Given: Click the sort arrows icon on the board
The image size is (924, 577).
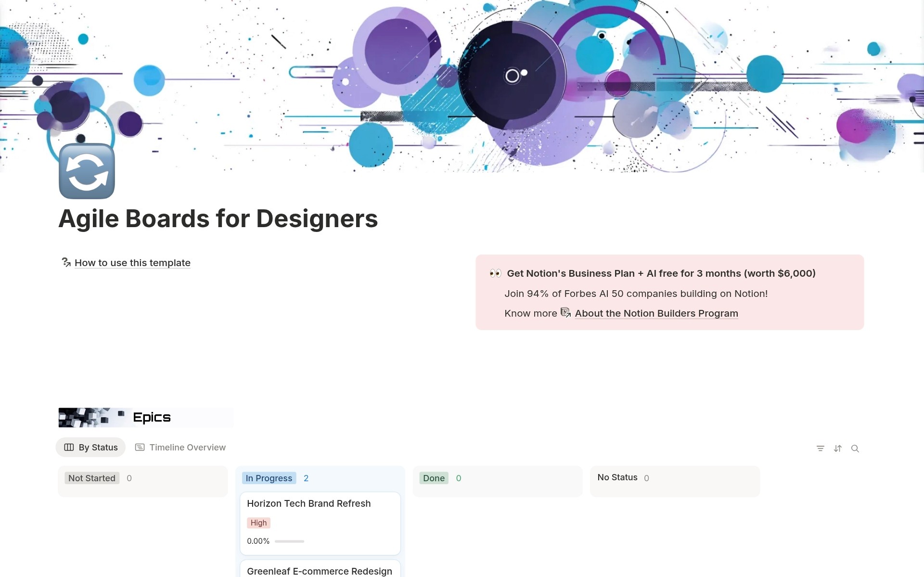Looking at the screenshot, I should point(838,448).
